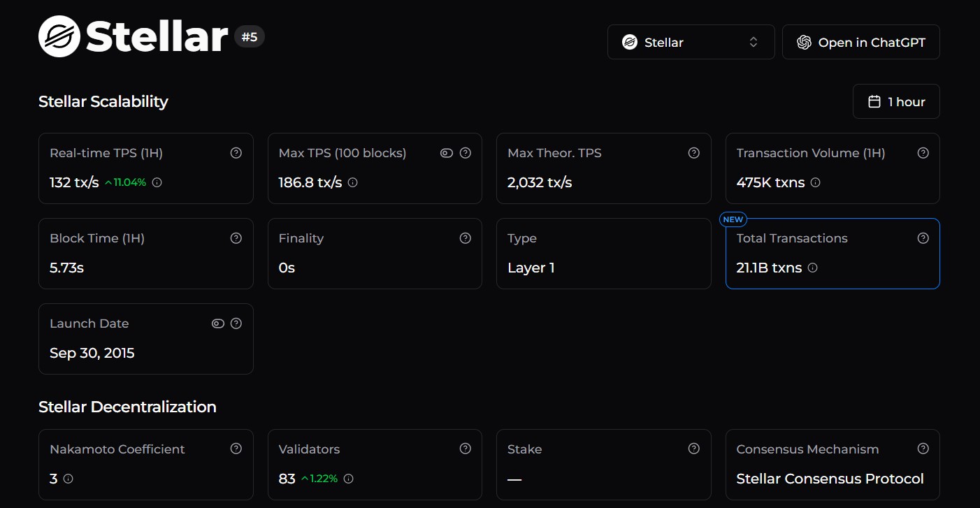Click the #5 rank badge

pyautogui.click(x=250, y=37)
